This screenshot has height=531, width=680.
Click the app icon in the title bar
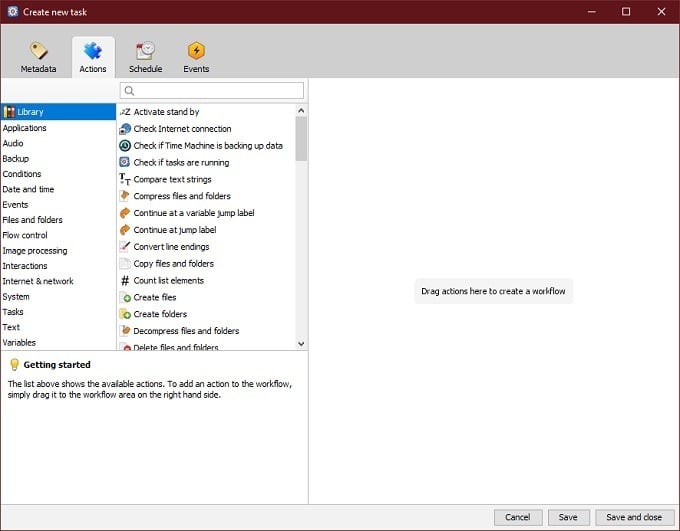[x=13, y=12]
